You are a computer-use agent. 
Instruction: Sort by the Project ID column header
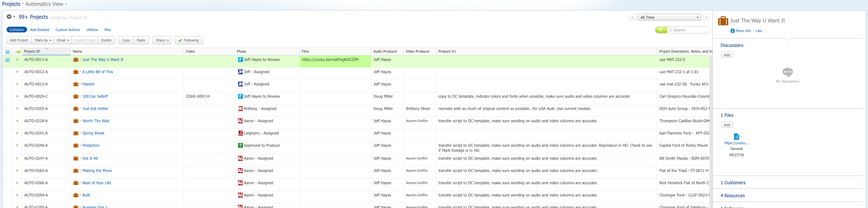point(46,52)
